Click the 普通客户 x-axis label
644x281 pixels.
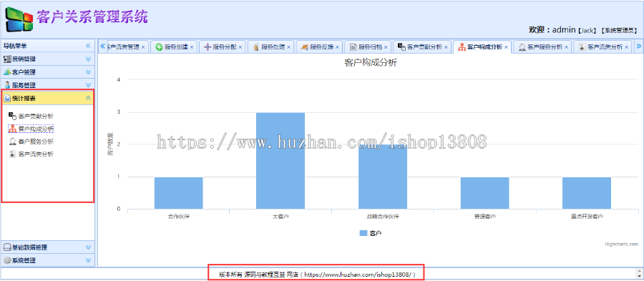(484, 216)
